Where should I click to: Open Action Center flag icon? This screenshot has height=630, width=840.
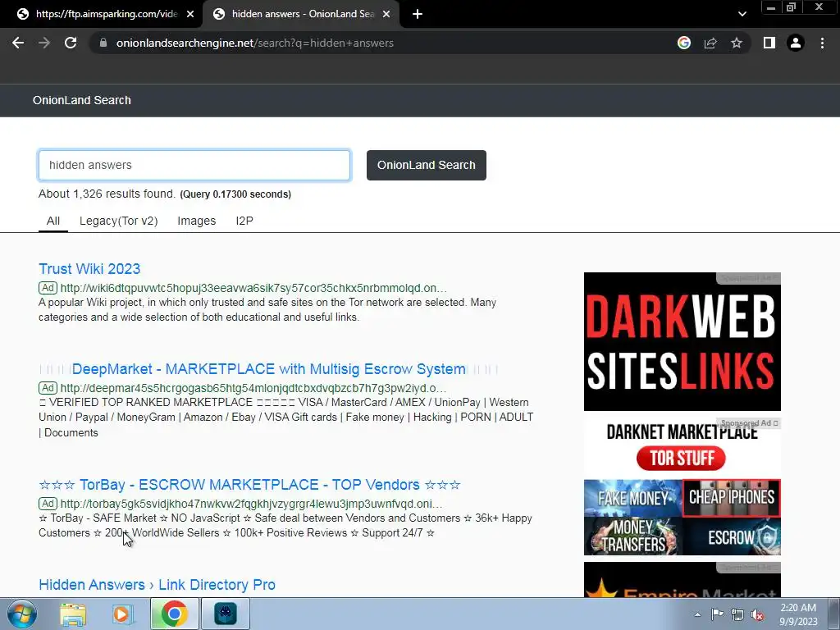point(717,614)
